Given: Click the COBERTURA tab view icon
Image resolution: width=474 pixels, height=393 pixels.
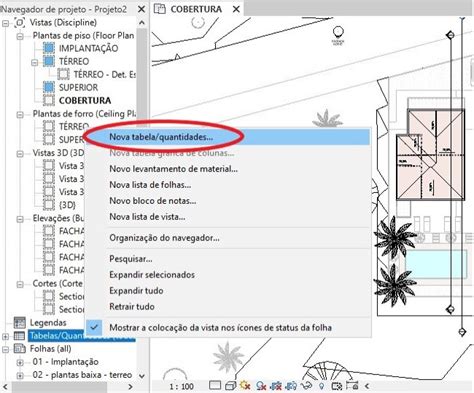Looking at the screenshot, I should pyautogui.click(x=160, y=9).
